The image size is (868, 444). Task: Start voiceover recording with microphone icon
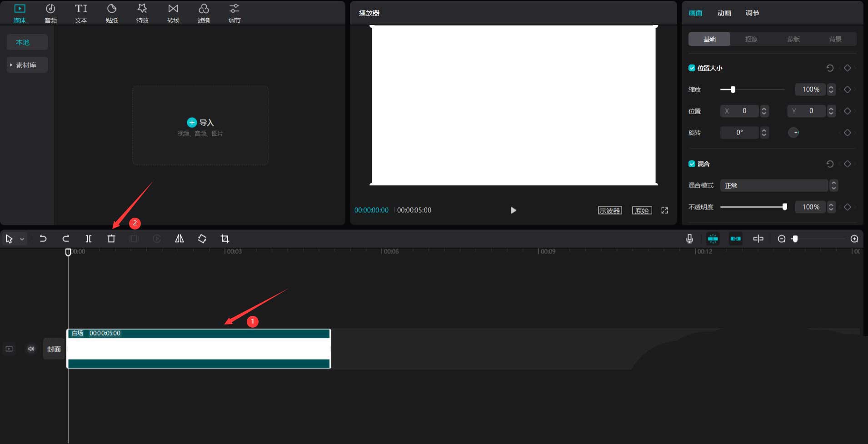pos(689,239)
